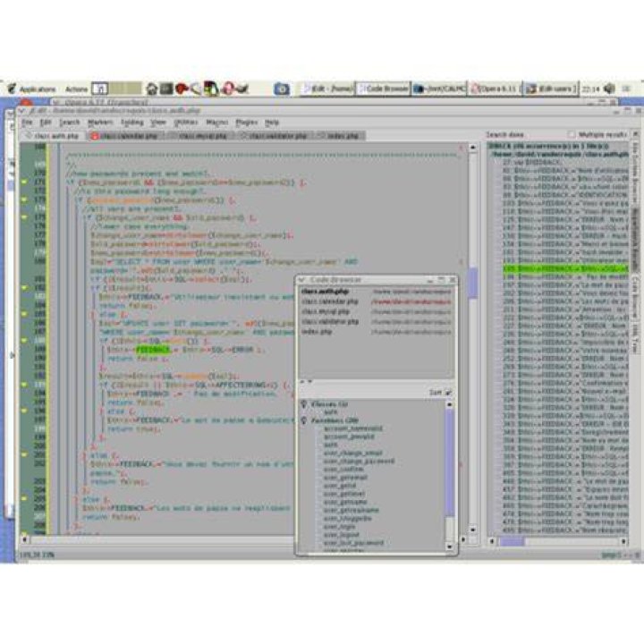Click the home icon in the desktop panel
This screenshot has height=644, width=644.
coord(151,89)
